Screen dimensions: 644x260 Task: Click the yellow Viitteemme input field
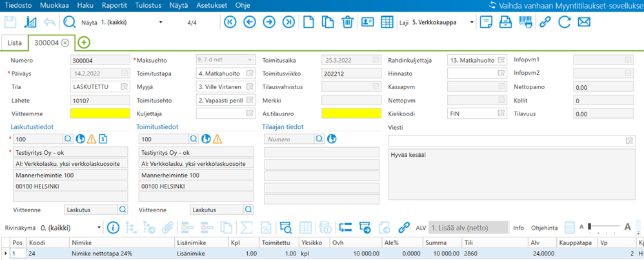(x=99, y=113)
